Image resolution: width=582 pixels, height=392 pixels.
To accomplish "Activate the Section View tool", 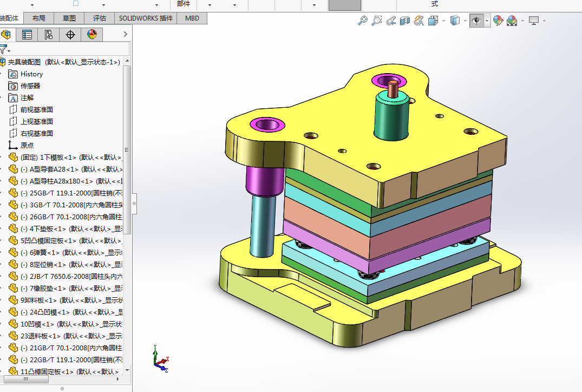I will (x=405, y=21).
